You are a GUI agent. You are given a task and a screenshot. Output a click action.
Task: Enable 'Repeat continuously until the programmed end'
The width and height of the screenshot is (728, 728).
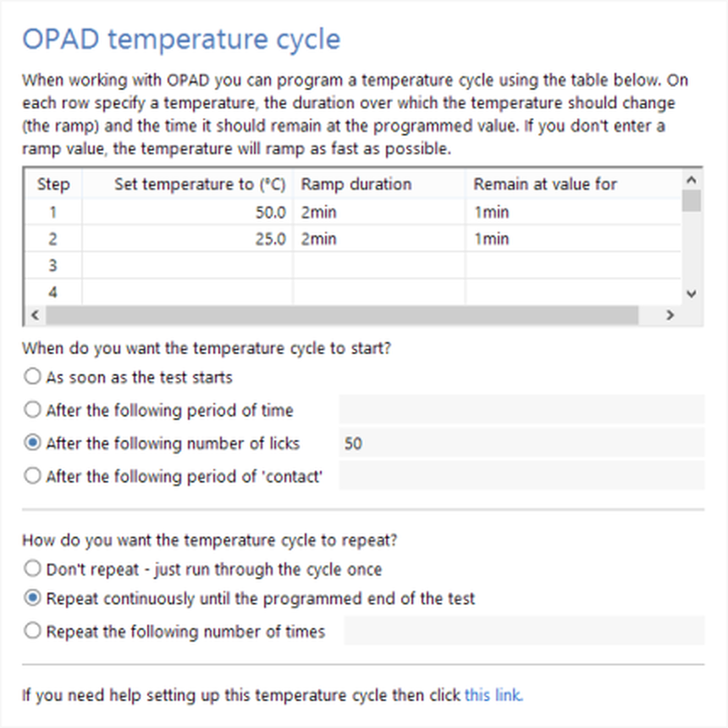(x=32, y=598)
